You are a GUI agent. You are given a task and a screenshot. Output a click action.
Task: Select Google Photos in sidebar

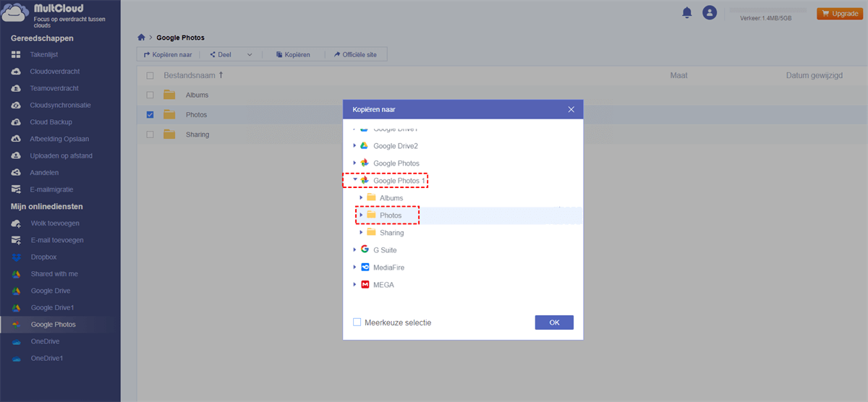coord(53,325)
